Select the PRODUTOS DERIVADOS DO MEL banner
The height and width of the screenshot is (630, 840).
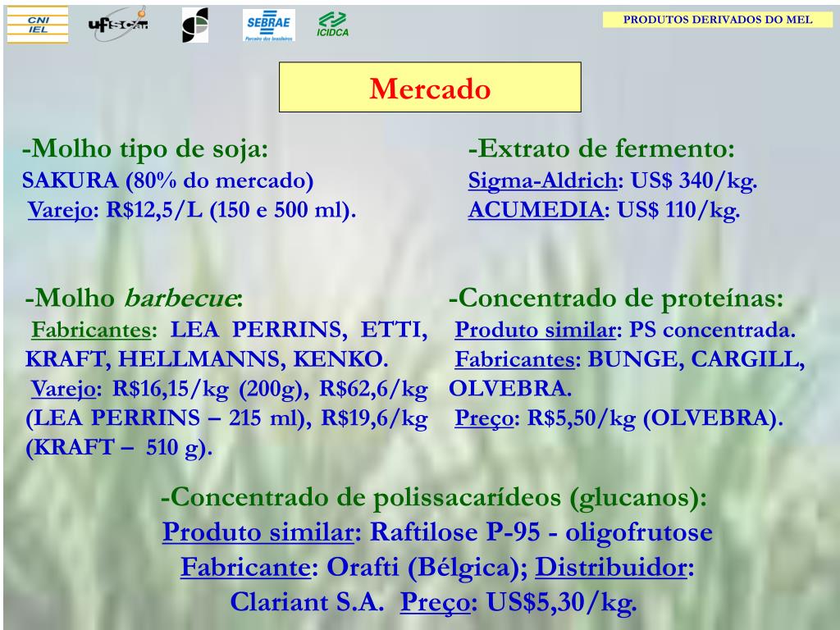click(717, 20)
